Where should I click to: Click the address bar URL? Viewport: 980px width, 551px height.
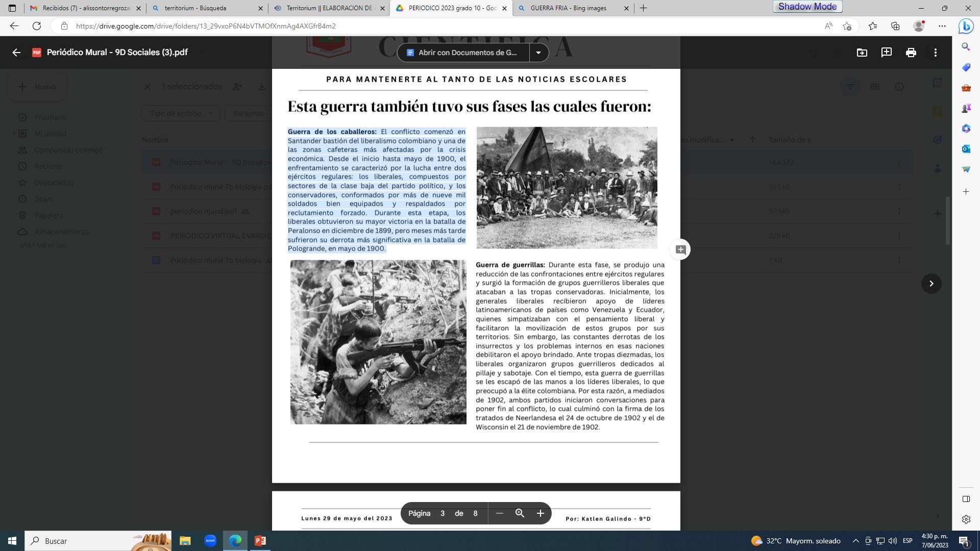pos(206,26)
